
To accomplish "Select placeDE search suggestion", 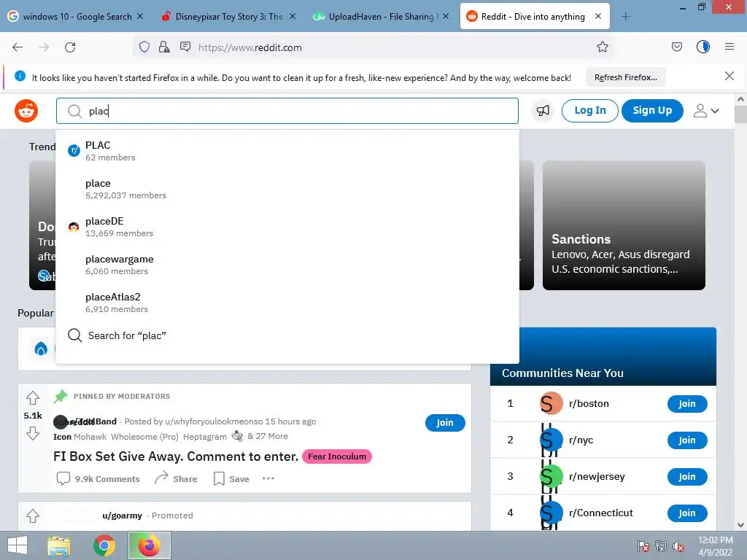I will [287, 227].
